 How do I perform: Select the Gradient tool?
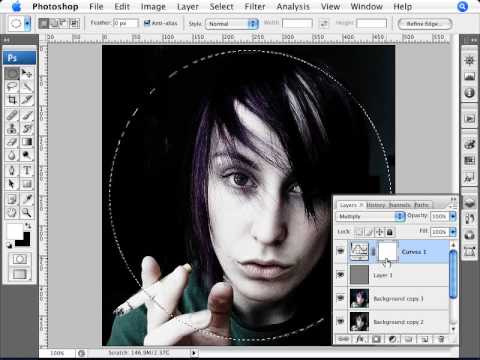(x=27, y=142)
